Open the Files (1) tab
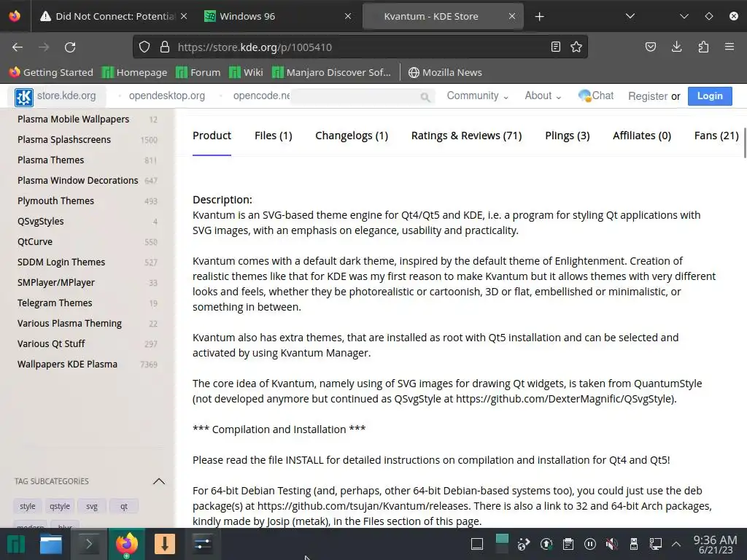The height and width of the screenshot is (560, 747). tap(273, 136)
